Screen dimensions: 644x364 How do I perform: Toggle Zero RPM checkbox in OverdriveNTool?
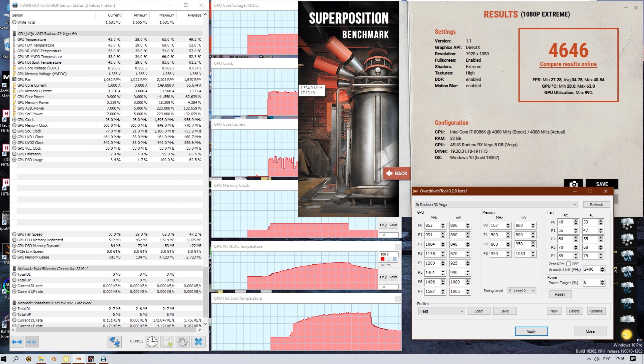pyautogui.click(x=568, y=264)
